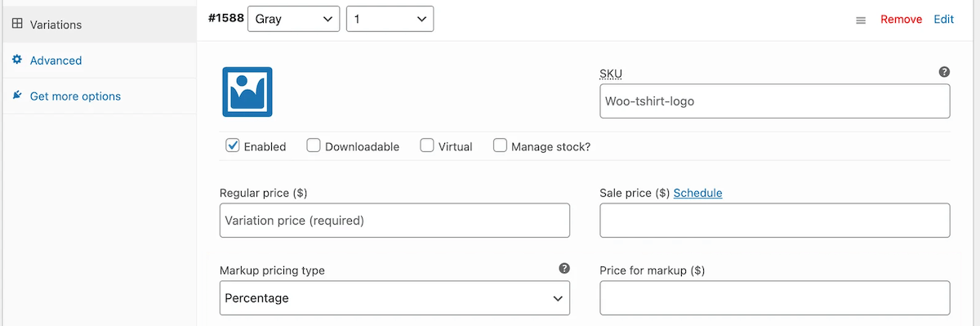This screenshot has width=980, height=326.
Task: Switch to the Variations tab
Action: point(99,25)
